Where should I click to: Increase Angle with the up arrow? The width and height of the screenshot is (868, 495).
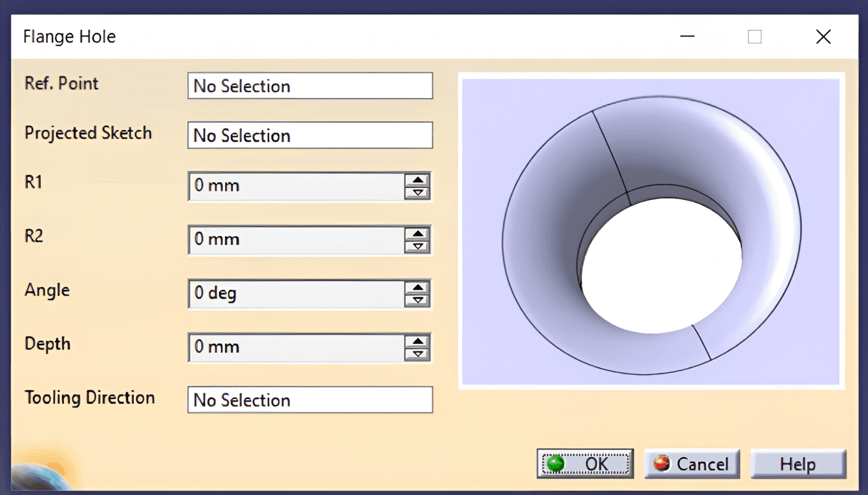[x=418, y=287]
